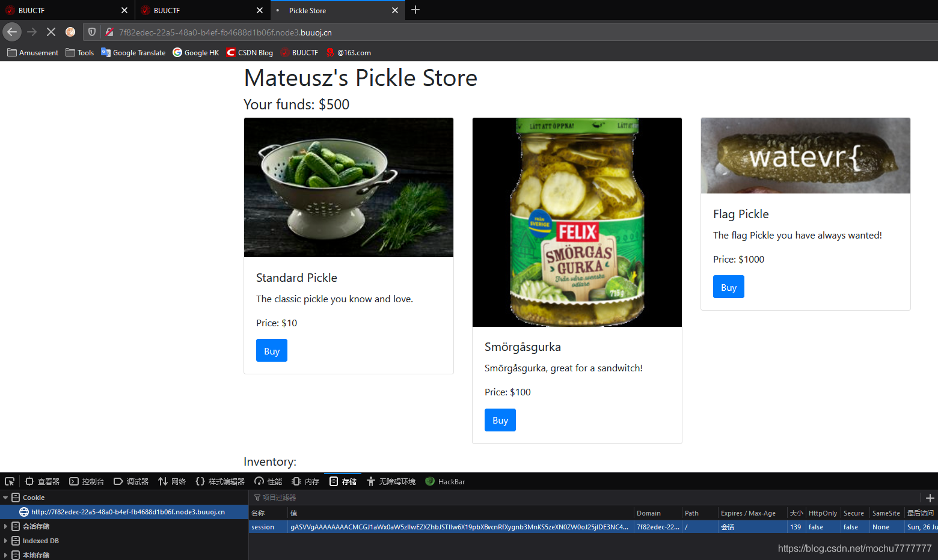
Task: Switch to the Console (控制台) panel
Action: pos(86,481)
